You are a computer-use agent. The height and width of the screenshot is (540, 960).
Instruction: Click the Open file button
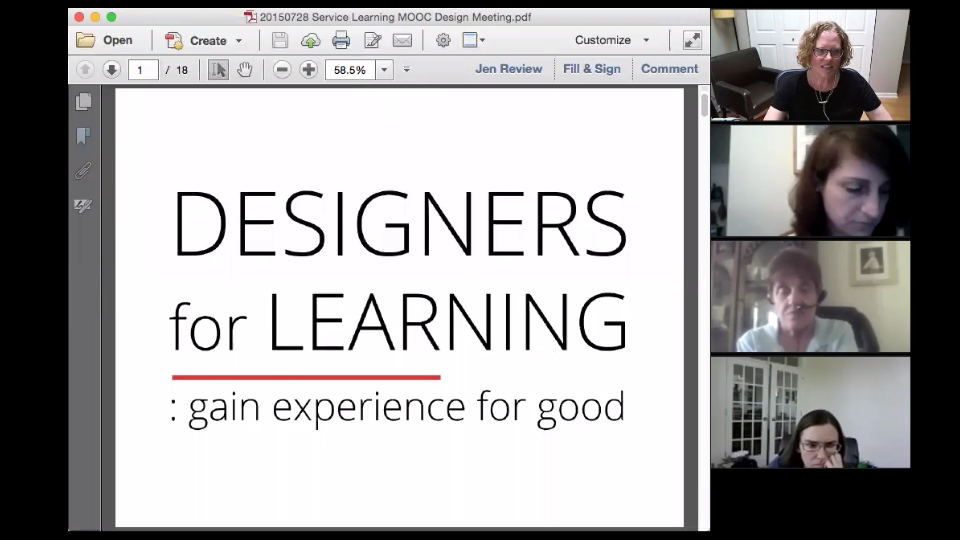105,41
